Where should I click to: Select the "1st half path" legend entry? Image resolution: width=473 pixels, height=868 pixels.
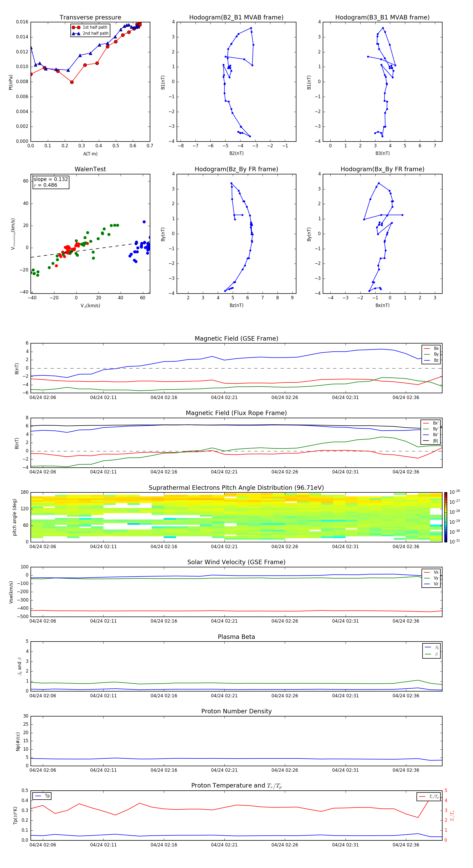click(90, 27)
